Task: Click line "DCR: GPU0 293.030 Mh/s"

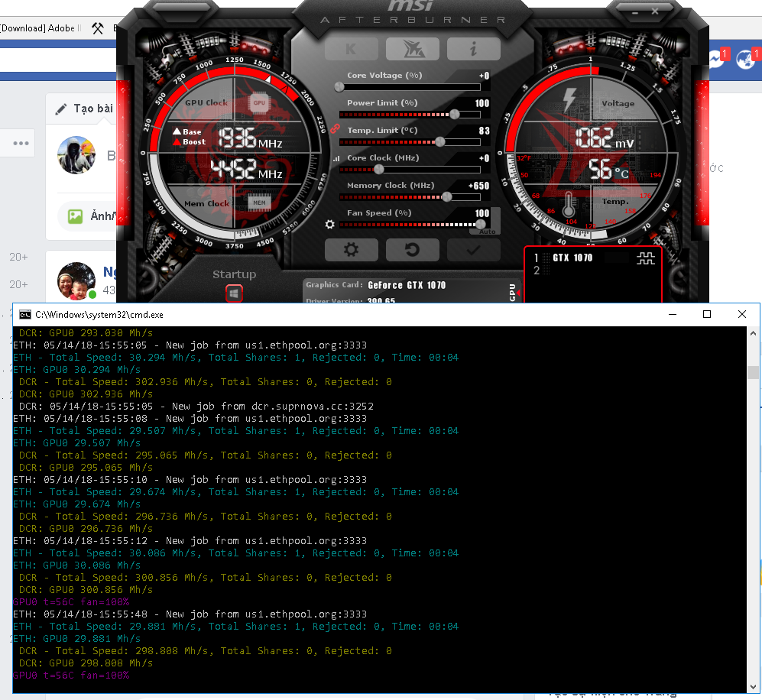Action: 86,333
